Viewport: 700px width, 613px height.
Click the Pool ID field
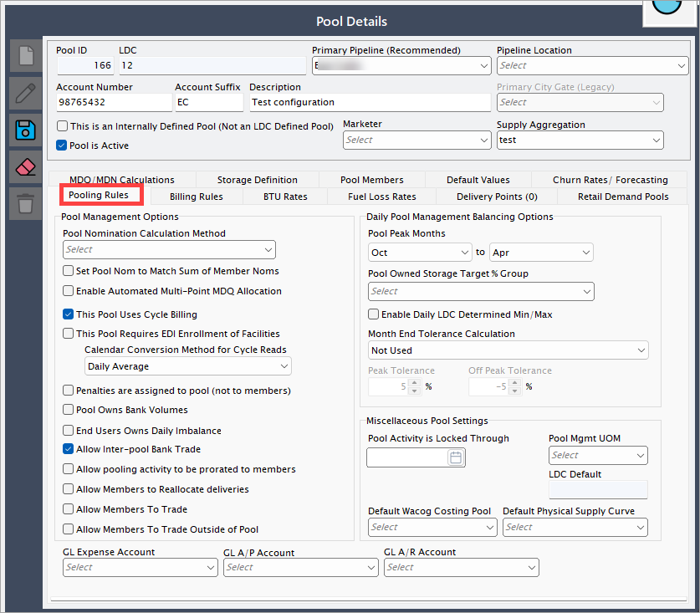pyautogui.click(x=85, y=65)
